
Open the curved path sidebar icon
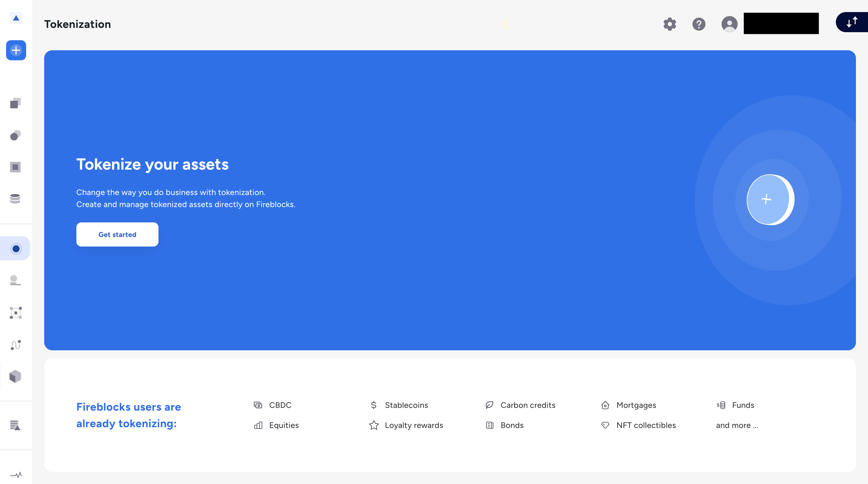[16, 345]
